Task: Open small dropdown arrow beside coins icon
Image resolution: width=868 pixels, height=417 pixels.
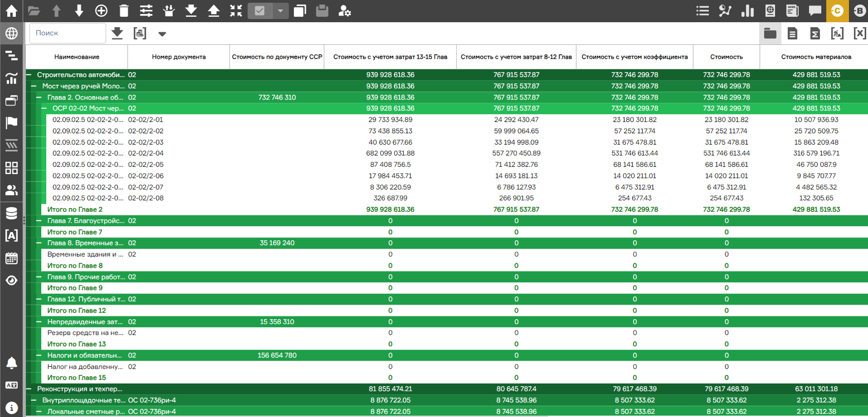Action: 162,34
